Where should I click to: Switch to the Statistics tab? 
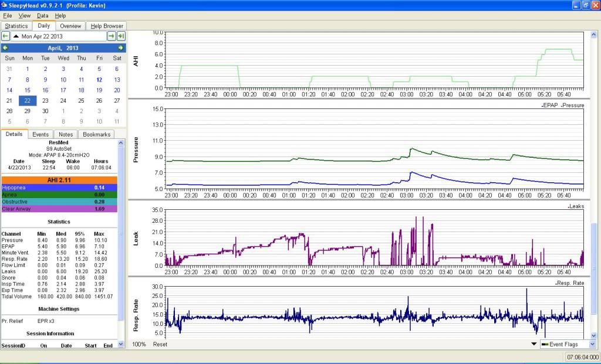[16, 26]
